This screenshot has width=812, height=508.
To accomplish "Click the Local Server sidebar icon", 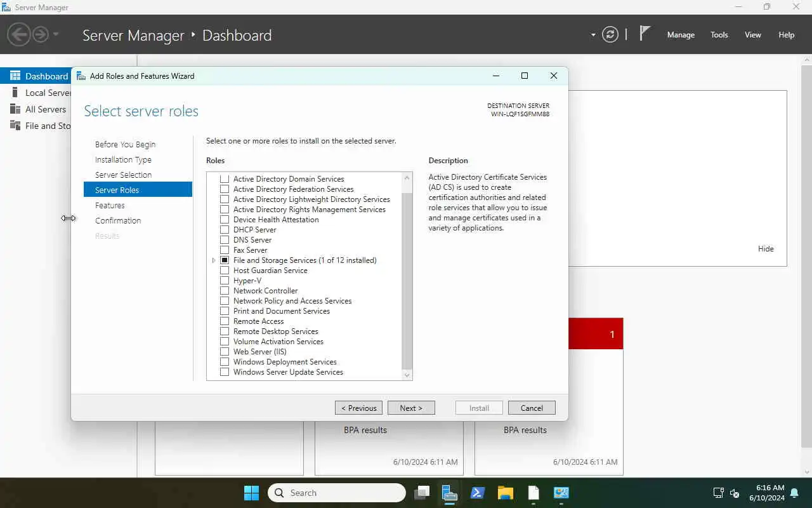I will (15, 92).
